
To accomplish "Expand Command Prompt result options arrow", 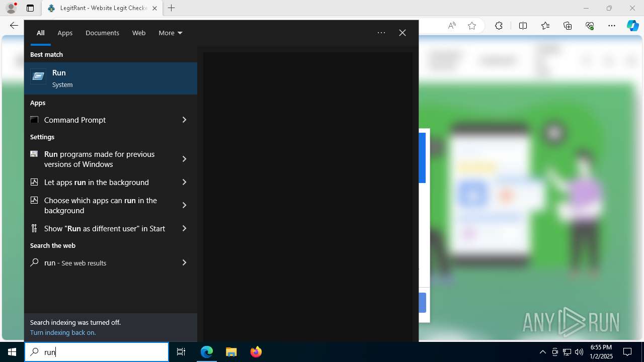I will pyautogui.click(x=184, y=120).
